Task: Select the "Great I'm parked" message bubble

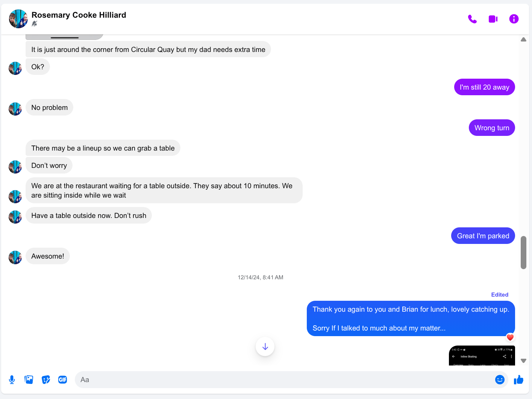Action: [x=483, y=236]
